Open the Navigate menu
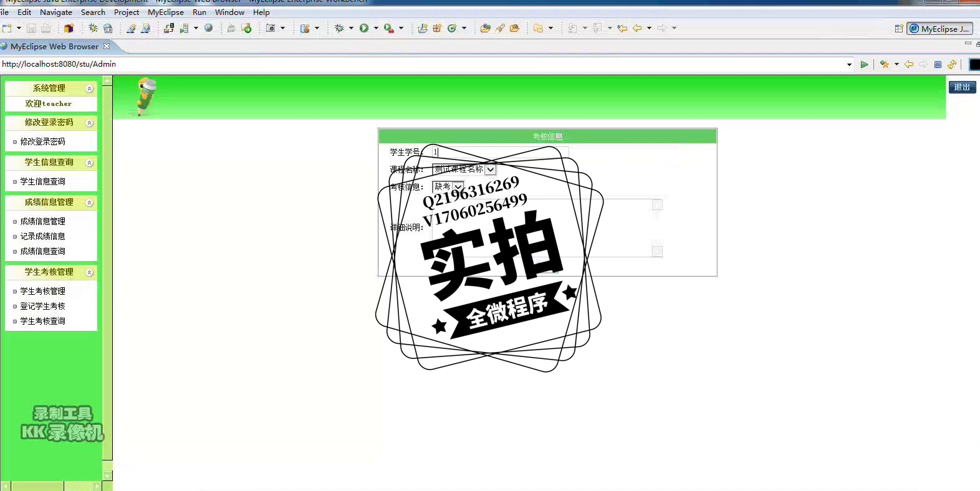The height and width of the screenshot is (491, 980). [x=56, y=12]
